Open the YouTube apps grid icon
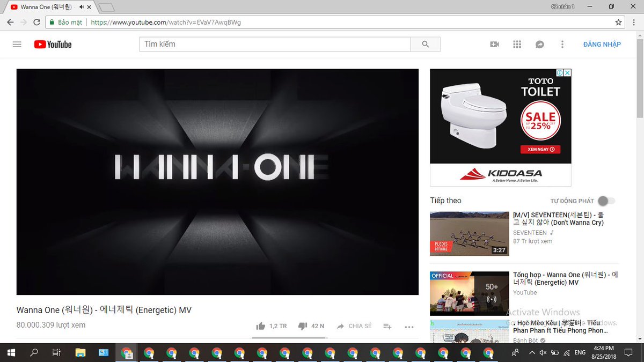Image resolution: width=644 pixels, height=362 pixels. (x=517, y=45)
